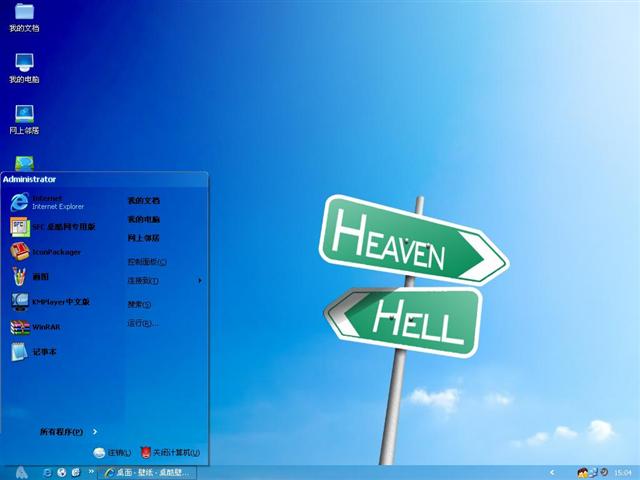Click the Start button on the taskbar
This screenshot has width=640, height=480.
21,473
